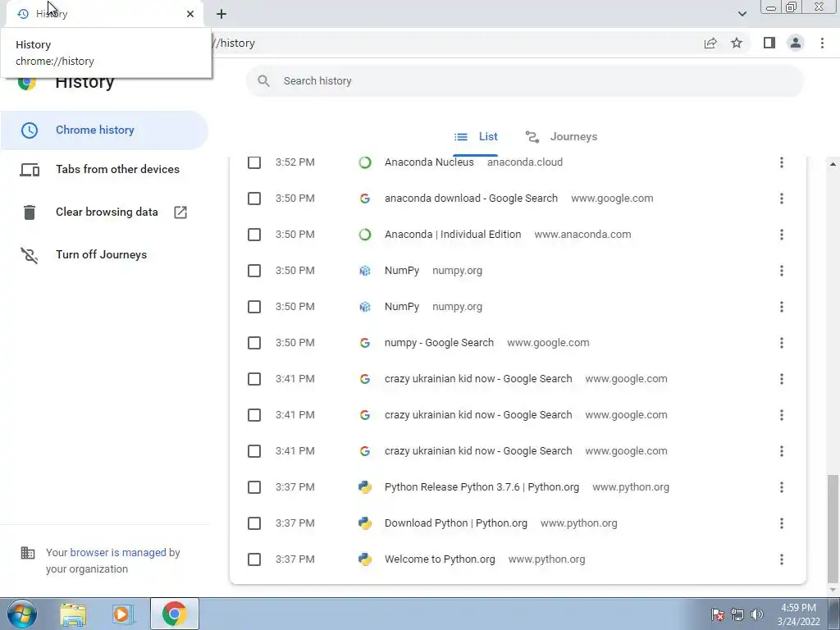Open more actions for Download Python entry
Screen dimensions: 840x630
[782, 523]
